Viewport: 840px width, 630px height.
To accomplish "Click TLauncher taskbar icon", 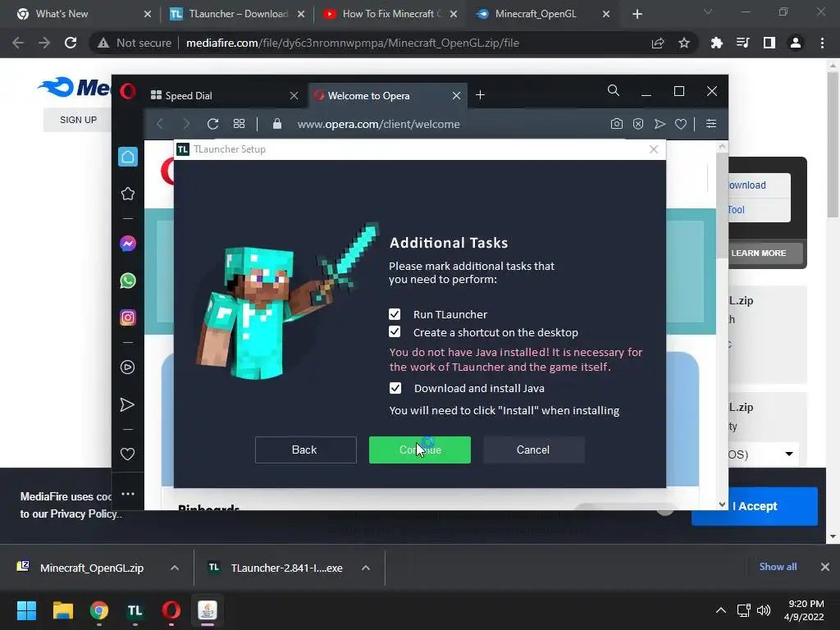I will click(x=135, y=610).
